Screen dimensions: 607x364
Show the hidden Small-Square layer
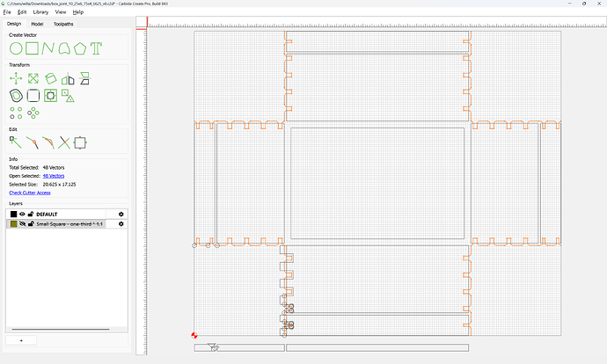click(x=22, y=224)
